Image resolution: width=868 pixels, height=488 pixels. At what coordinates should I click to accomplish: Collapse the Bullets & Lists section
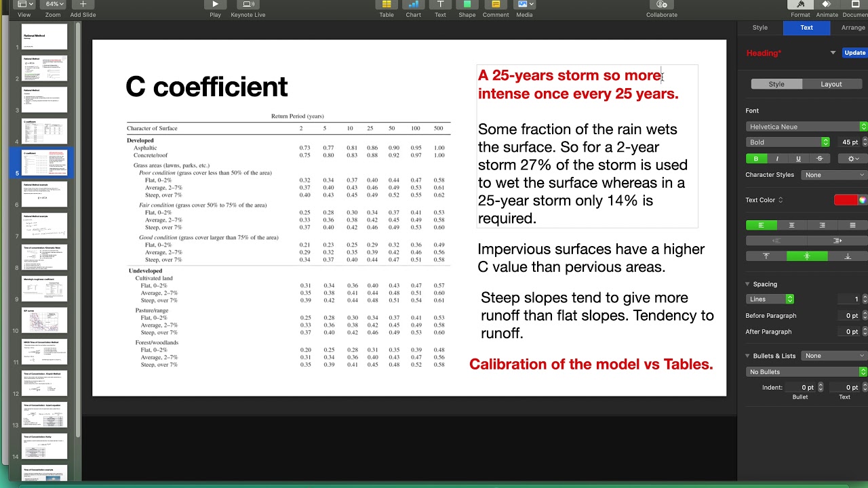pyautogui.click(x=747, y=356)
